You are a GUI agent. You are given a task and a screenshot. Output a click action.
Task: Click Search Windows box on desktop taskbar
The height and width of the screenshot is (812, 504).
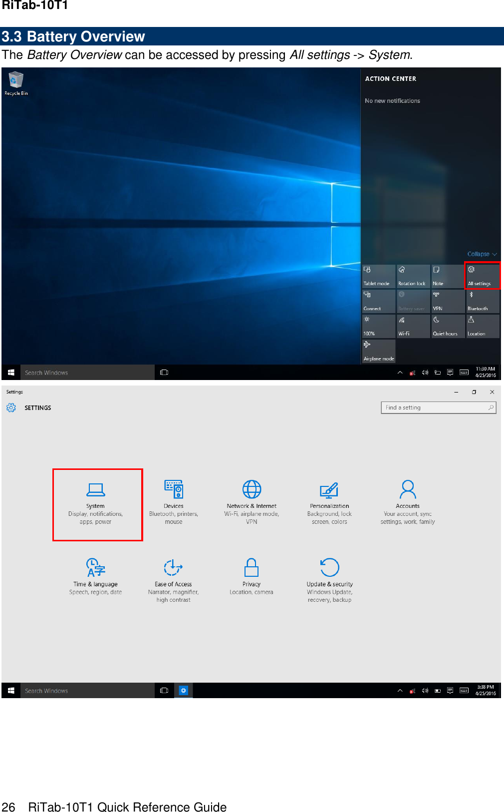87,373
